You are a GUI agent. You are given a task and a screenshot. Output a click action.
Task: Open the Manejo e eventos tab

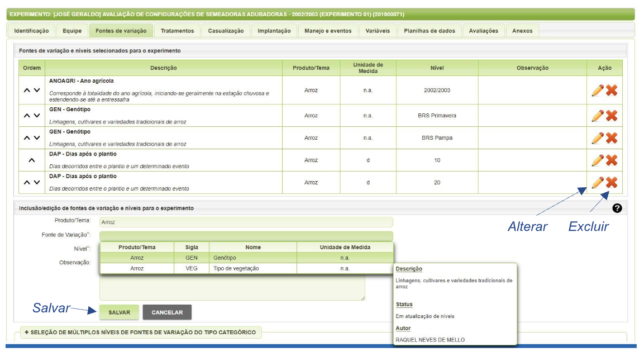328,31
